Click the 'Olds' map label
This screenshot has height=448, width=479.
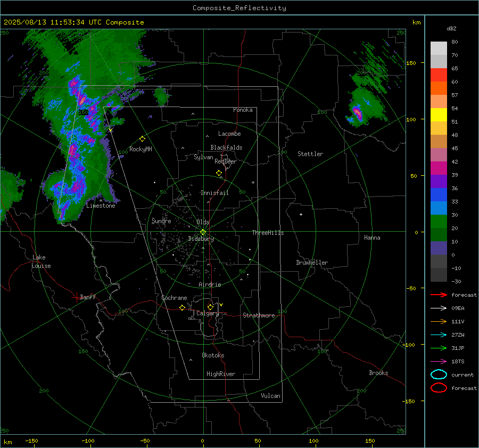[x=203, y=222]
